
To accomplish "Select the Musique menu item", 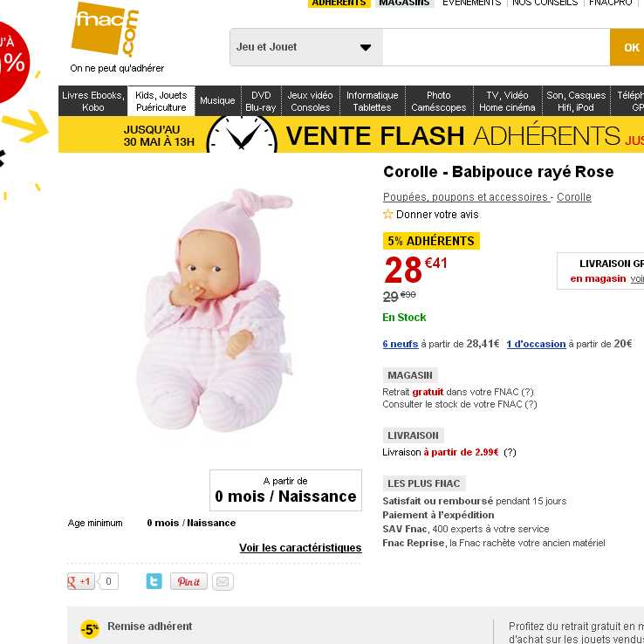I will [217, 101].
